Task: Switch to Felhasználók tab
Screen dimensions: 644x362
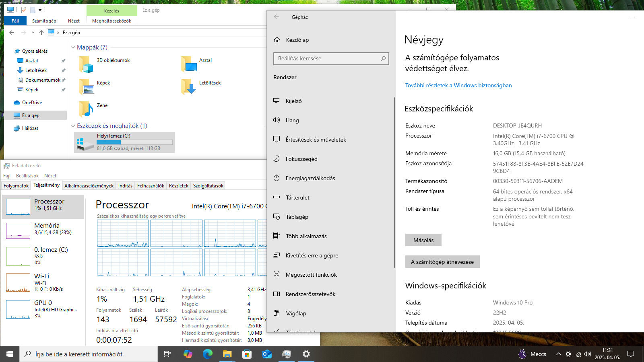Action: point(151,186)
